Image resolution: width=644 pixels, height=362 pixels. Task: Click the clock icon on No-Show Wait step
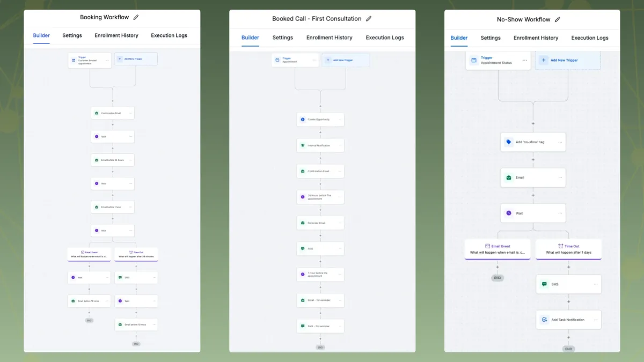pos(509,213)
